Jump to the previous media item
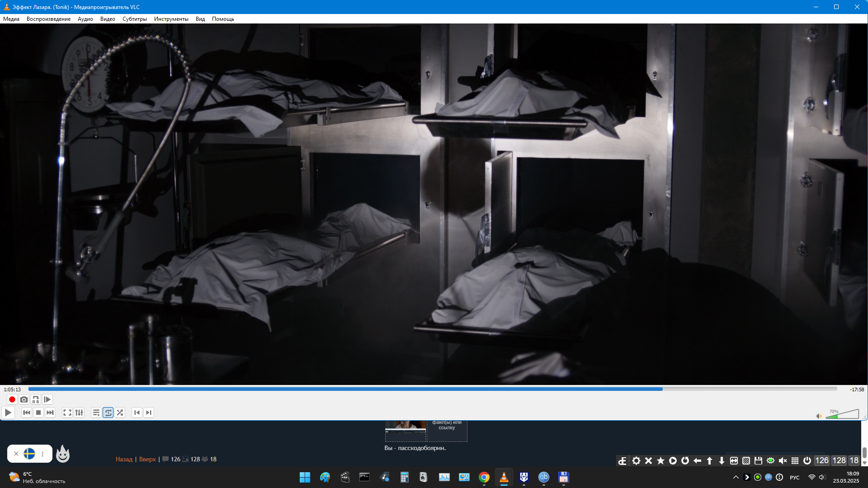This screenshot has width=868, height=488. 27,413
